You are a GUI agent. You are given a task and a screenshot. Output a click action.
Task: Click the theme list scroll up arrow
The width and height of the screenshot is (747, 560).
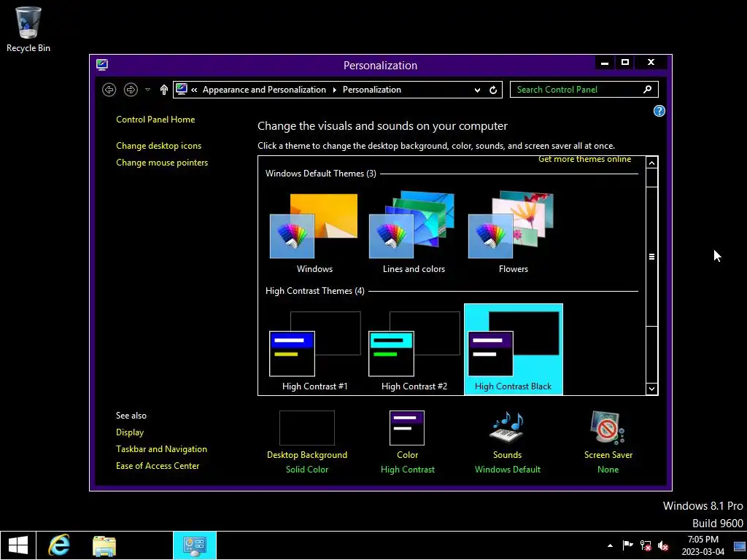click(651, 163)
